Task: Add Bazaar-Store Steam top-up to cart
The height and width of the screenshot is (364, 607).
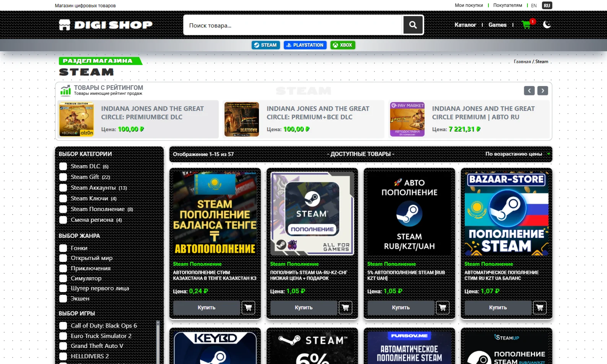Action: (540, 307)
